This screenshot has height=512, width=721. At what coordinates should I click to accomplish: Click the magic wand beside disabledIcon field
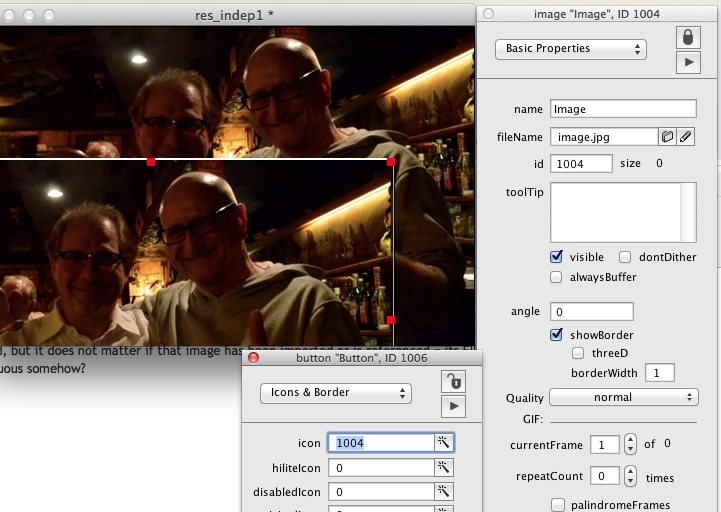(x=444, y=492)
